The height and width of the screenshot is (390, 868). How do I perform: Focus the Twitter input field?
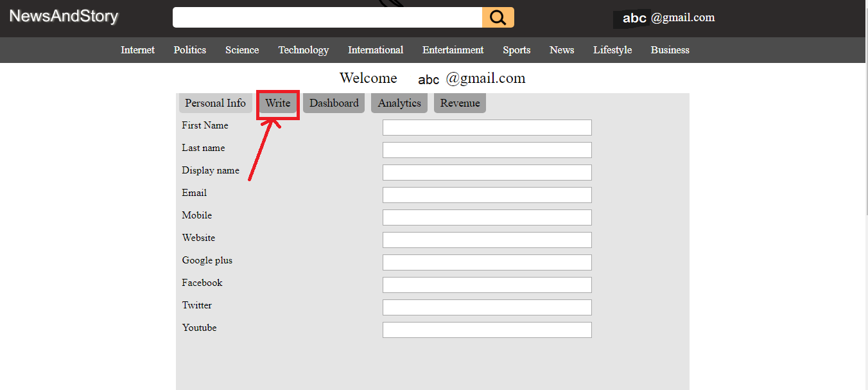coord(487,307)
